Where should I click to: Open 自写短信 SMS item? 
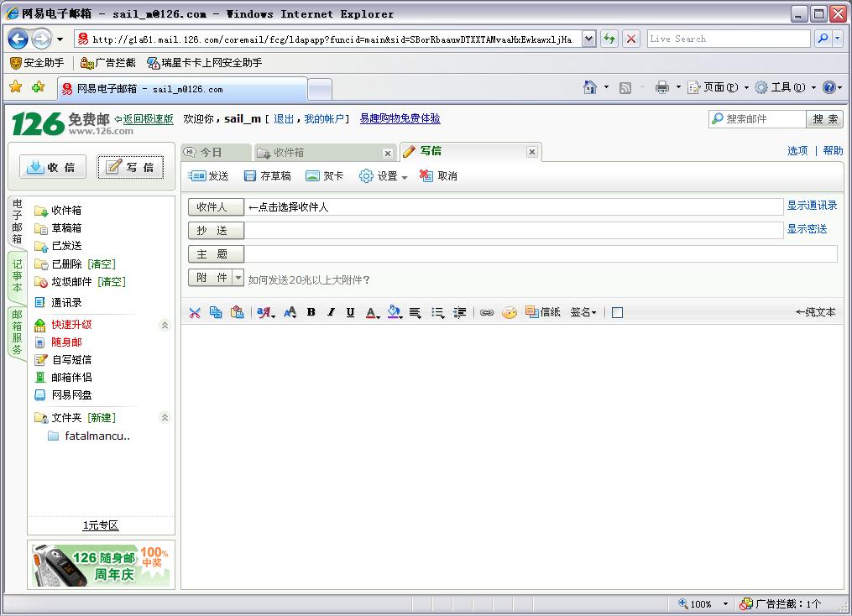point(71,359)
